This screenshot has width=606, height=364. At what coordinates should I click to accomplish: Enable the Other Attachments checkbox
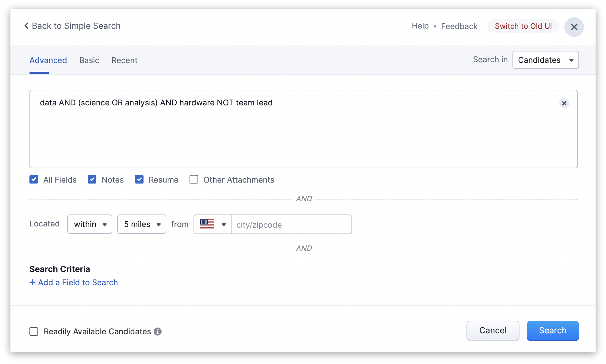(x=194, y=180)
